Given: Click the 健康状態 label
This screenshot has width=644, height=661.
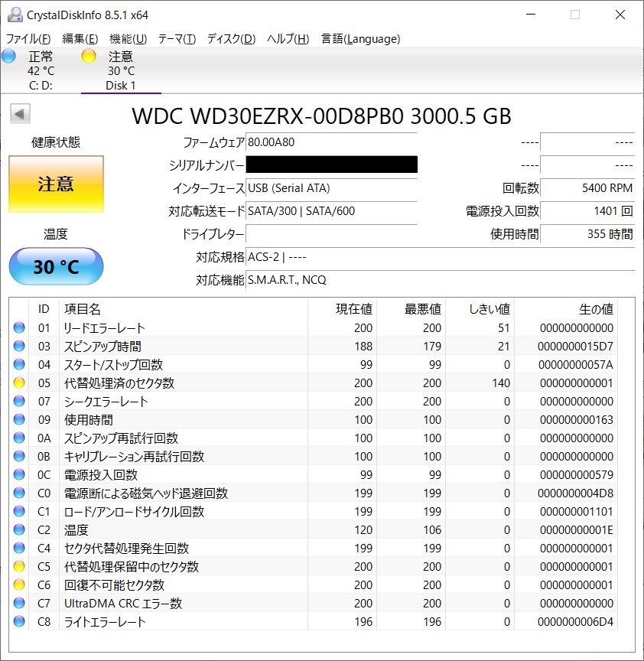Looking at the screenshot, I should tap(56, 142).
